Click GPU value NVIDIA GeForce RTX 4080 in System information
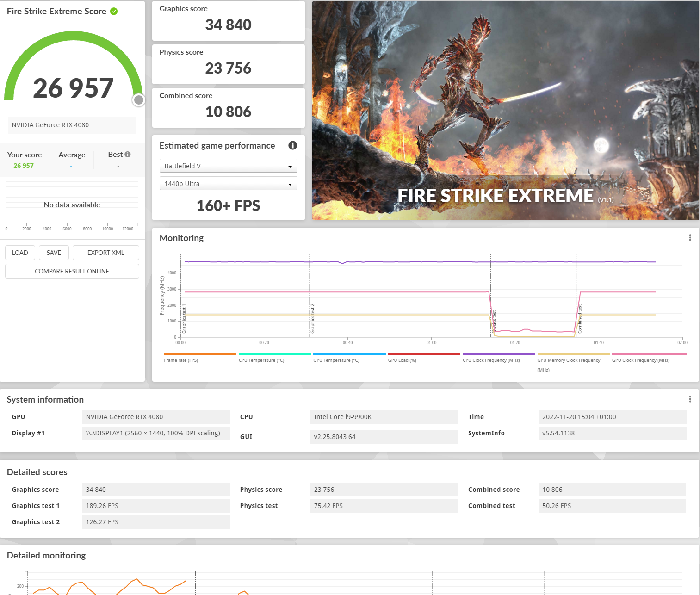Image resolution: width=700 pixels, height=595 pixels. coord(156,417)
